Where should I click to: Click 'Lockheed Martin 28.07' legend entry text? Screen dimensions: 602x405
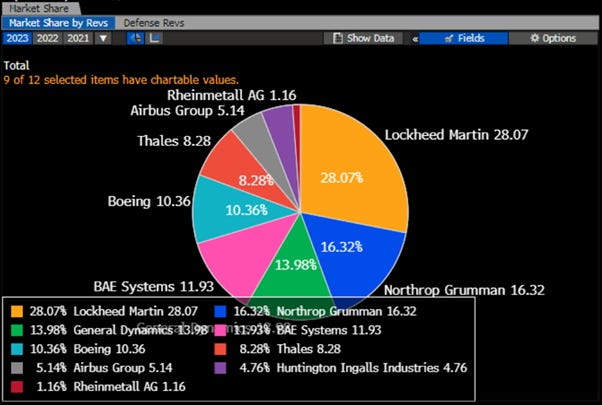pos(136,311)
